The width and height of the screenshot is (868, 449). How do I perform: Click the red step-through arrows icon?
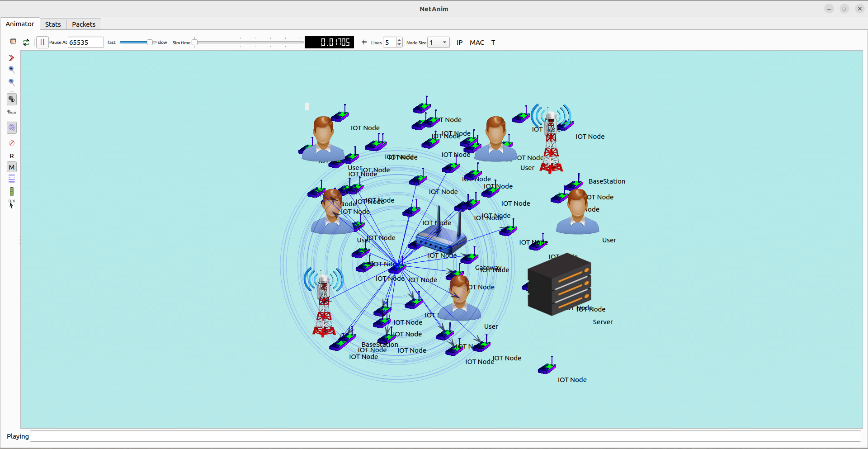[x=12, y=58]
